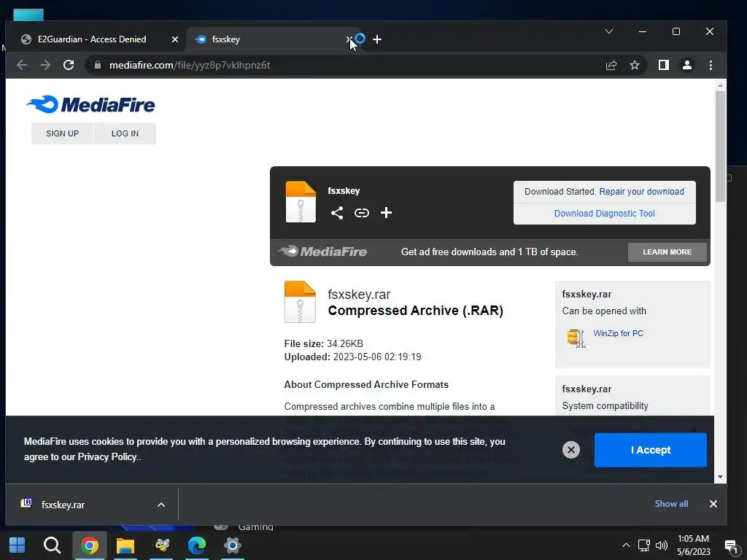Close the E2Guardian tab
This screenshot has width=747, height=560.
(175, 39)
